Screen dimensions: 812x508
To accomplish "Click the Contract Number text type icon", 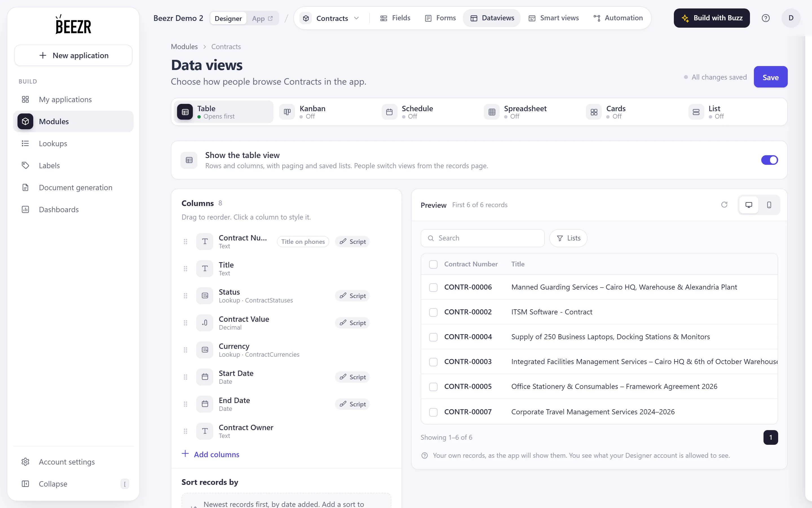I will tap(205, 242).
